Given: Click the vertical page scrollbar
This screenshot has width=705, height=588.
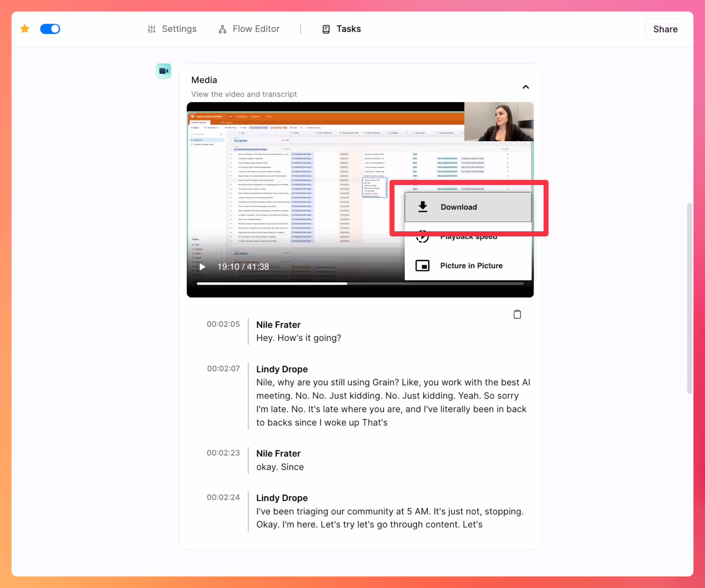Looking at the screenshot, I should [690, 298].
